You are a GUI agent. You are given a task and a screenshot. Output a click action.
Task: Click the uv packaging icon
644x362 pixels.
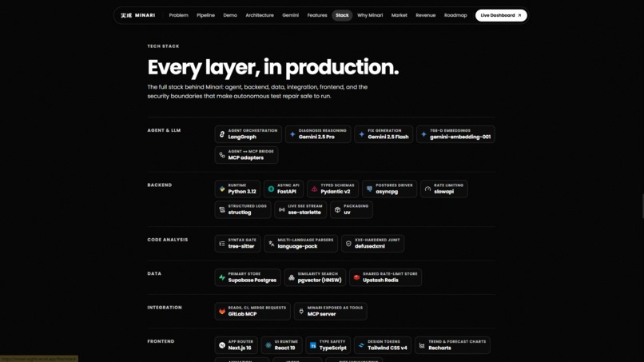(x=337, y=209)
